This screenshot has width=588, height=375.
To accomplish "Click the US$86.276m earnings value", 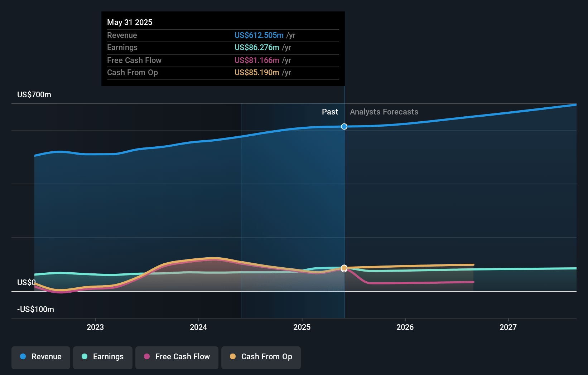I will point(257,48).
